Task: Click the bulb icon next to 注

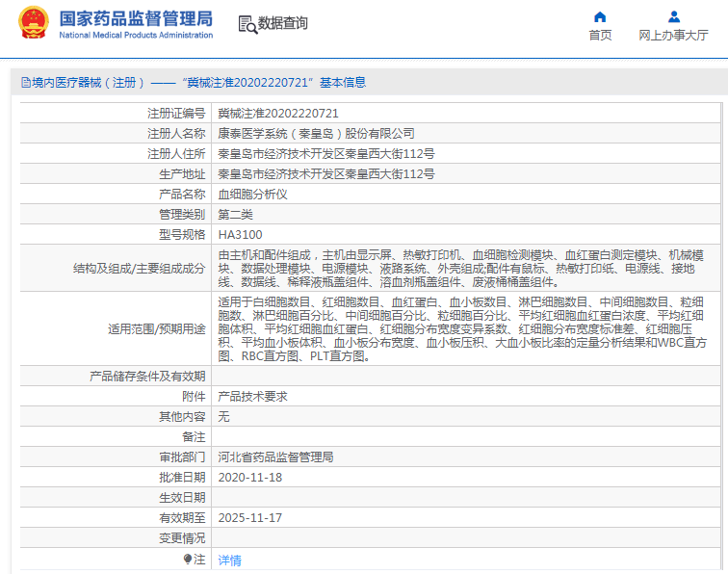Action: click(188, 559)
